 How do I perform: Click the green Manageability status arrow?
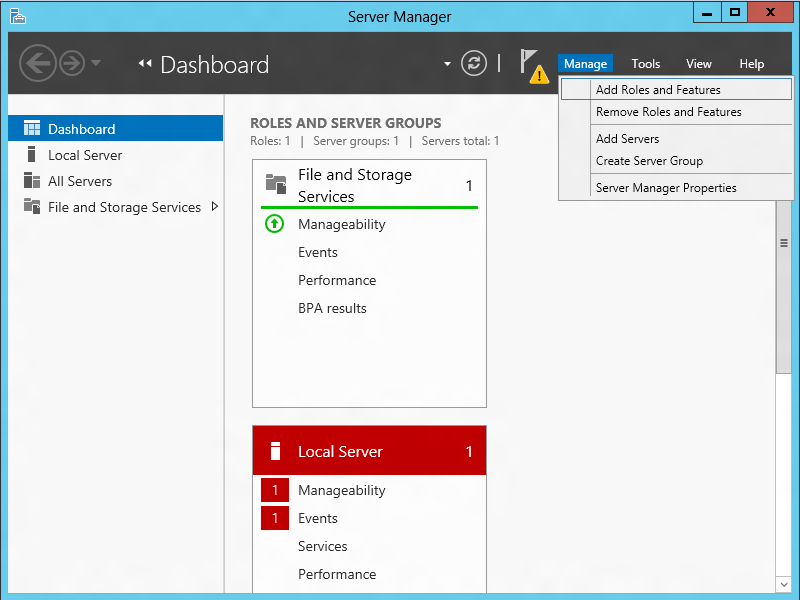tap(274, 224)
